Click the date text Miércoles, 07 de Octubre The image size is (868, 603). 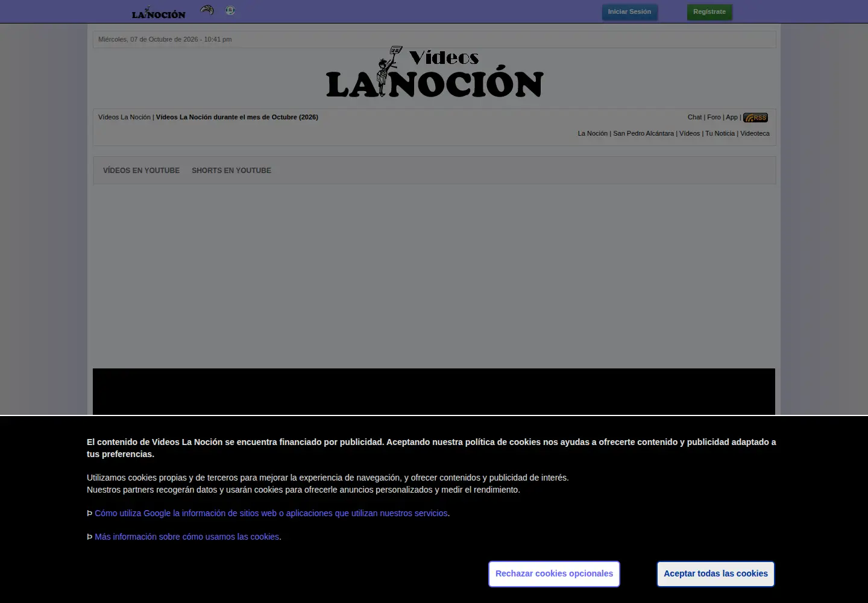coord(165,39)
